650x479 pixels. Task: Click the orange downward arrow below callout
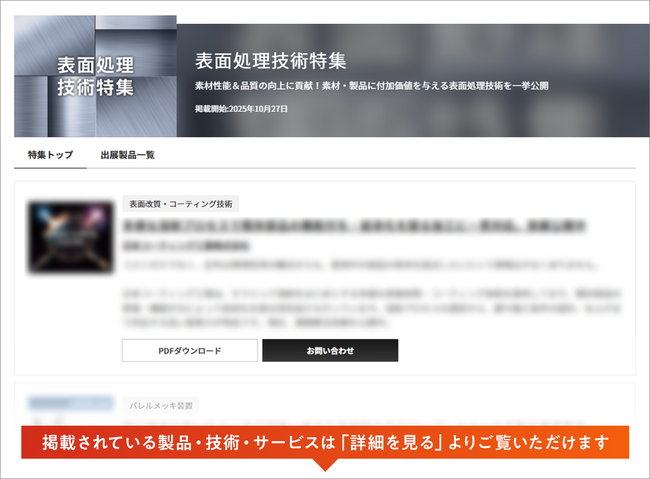click(325, 464)
